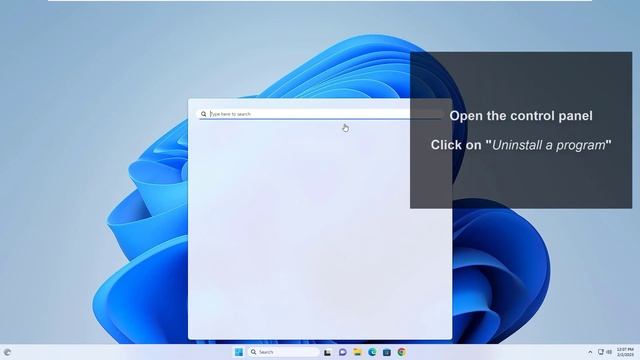Launch Google Chrome from the taskbar
The image size is (640, 360).
point(402,352)
